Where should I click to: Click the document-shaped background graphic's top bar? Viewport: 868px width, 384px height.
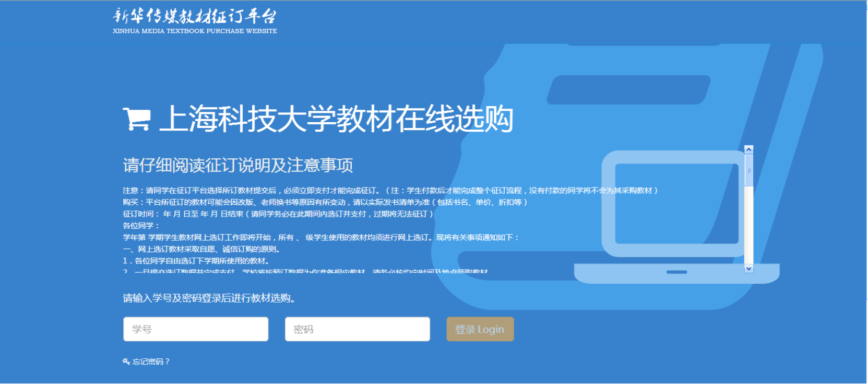click(x=628, y=90)
